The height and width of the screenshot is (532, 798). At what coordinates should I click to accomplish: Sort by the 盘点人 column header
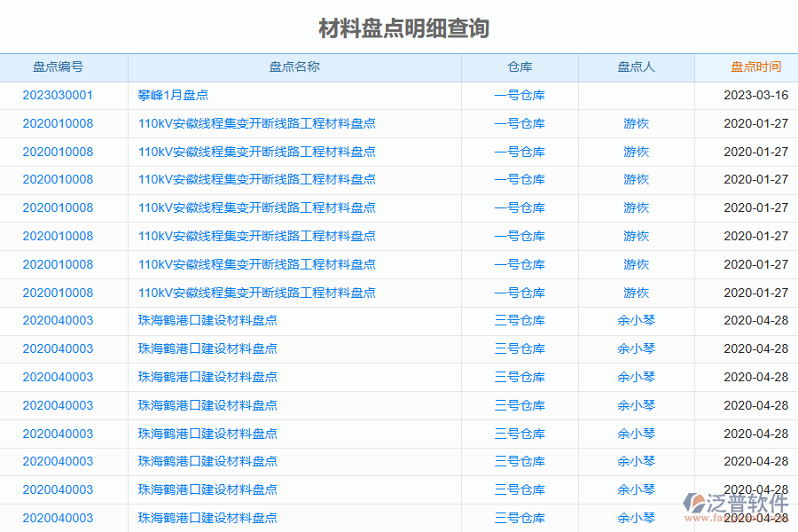(636, 66)
